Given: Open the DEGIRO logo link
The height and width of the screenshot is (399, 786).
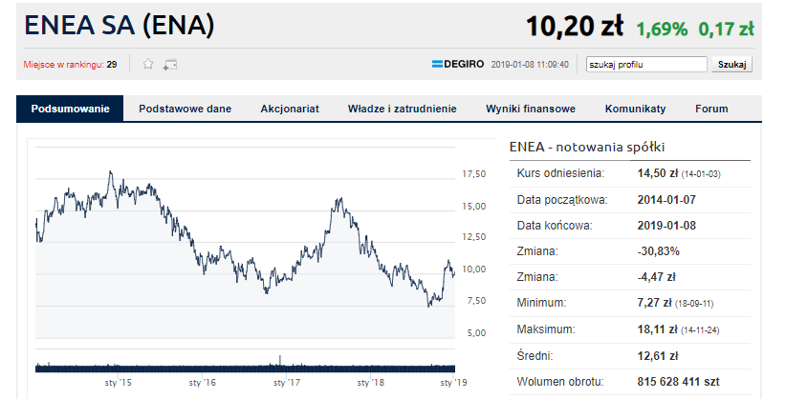Looking at the screenshot, I should click(x=458, y=64).
